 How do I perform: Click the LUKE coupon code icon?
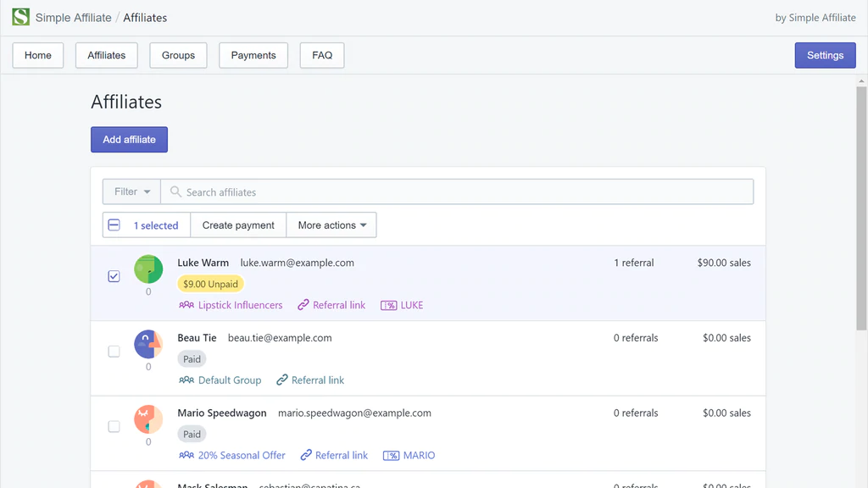pyautogui.click(x=388, y=305)
